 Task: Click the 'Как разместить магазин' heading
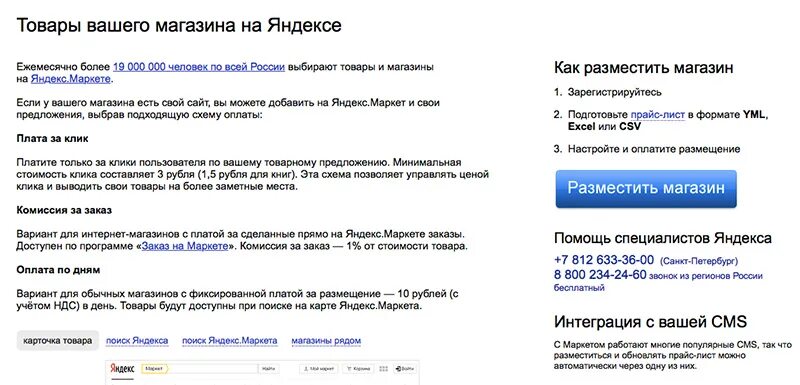point(644,68)
